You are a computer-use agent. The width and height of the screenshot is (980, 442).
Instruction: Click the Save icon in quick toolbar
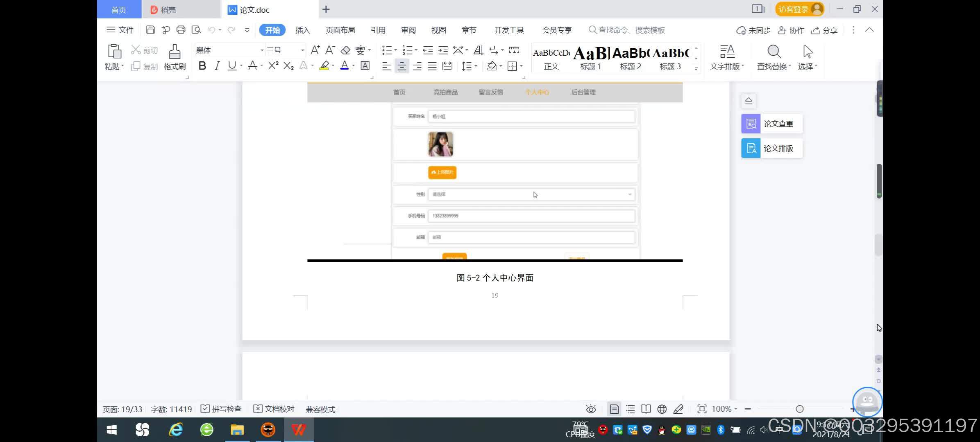[150, 30]
